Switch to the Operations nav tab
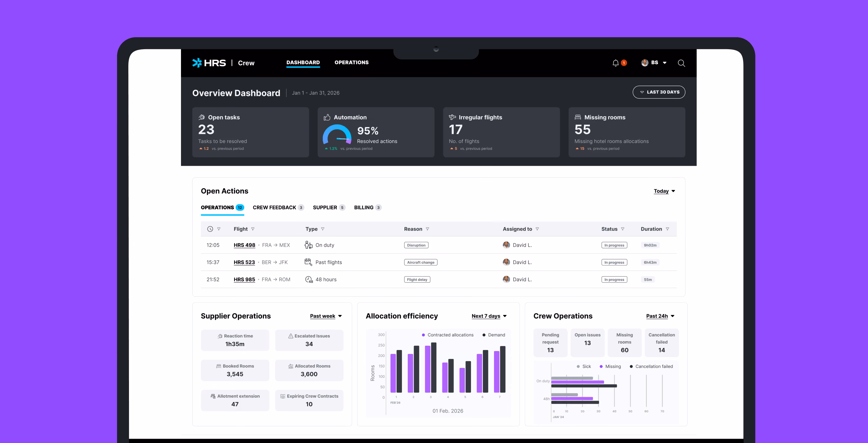Image resolution: width=868 pixels, height=443 pixels. [352, 62]
